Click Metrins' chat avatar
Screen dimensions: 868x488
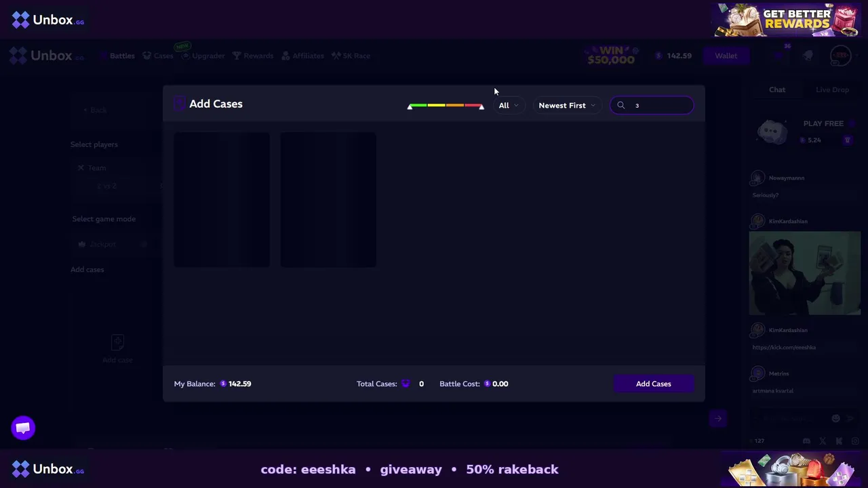point(757,373)
